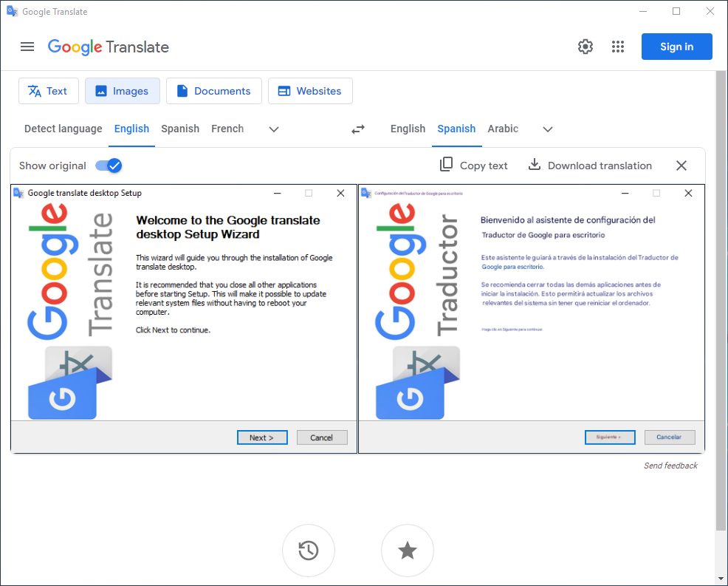
Task: Expand the source language list chevron
Action: click(x=274, y=129)
